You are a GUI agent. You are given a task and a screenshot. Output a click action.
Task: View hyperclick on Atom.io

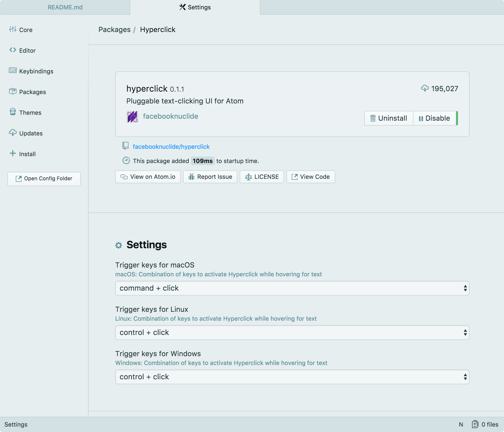[x=148, y=177]
